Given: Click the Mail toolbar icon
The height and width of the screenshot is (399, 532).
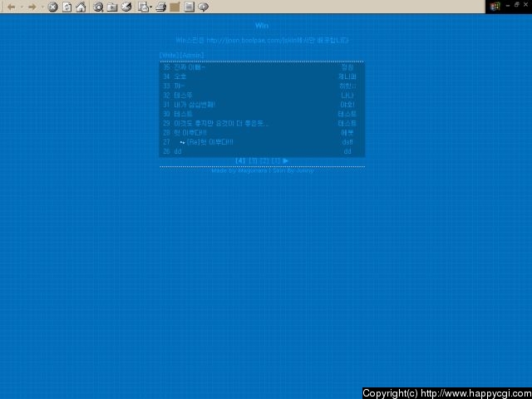Looking at the screenshot, I should 144,7.
